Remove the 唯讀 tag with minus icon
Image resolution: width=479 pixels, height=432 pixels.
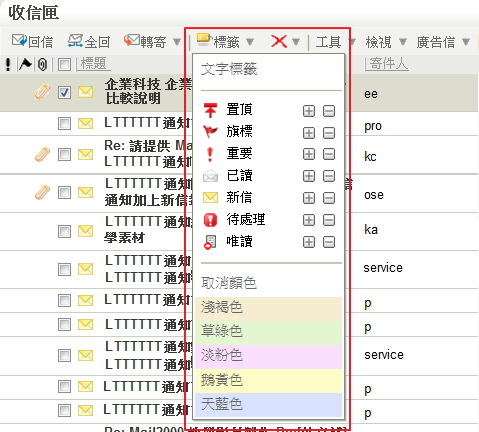coord(329,242)
